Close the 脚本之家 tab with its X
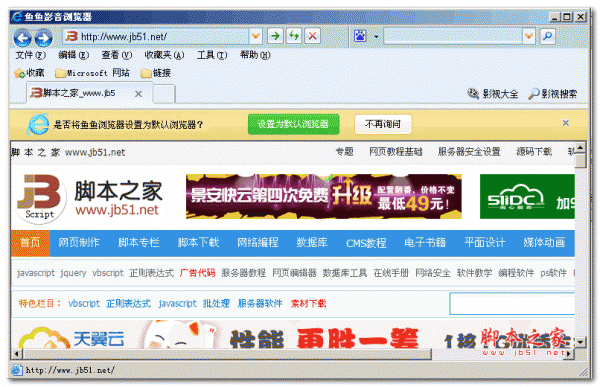Image resolution: width=600 pixels, height=387 pixels. pyautogui.click(x=139, y=93)
